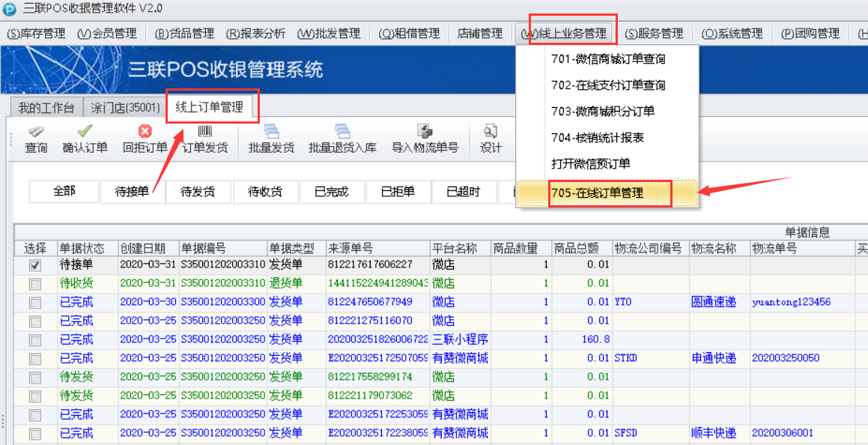Image resolution: width=868 pixels, height=445 pixels.
Task: Click the 批量退货入库 toolbar icon
Action: coord(342,133)
